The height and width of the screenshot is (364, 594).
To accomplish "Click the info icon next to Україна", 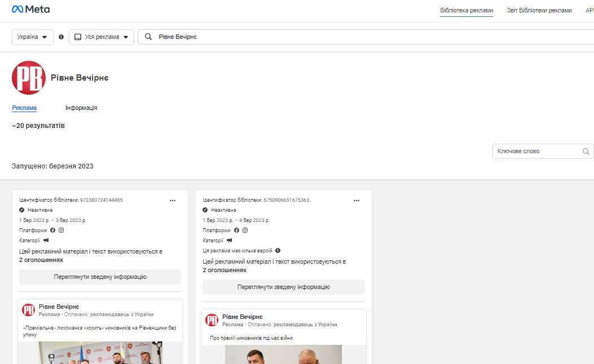I will pos(61,37).
